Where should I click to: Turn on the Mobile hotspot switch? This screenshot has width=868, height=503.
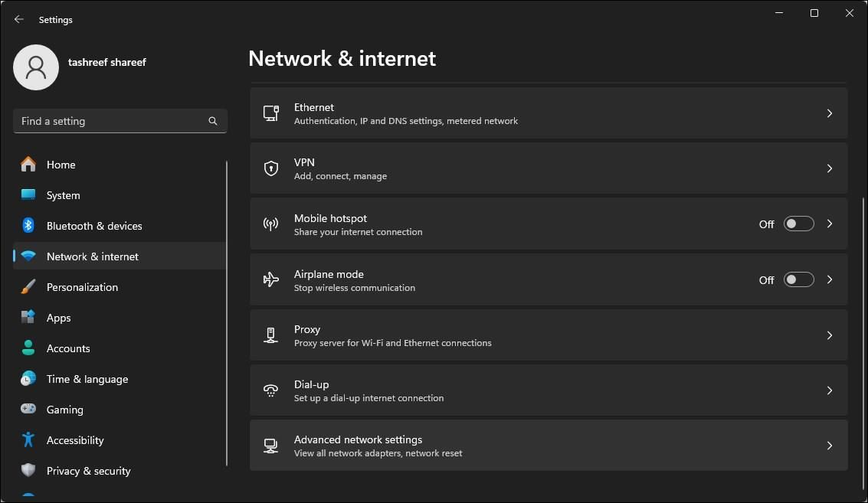tap(798, 224)
